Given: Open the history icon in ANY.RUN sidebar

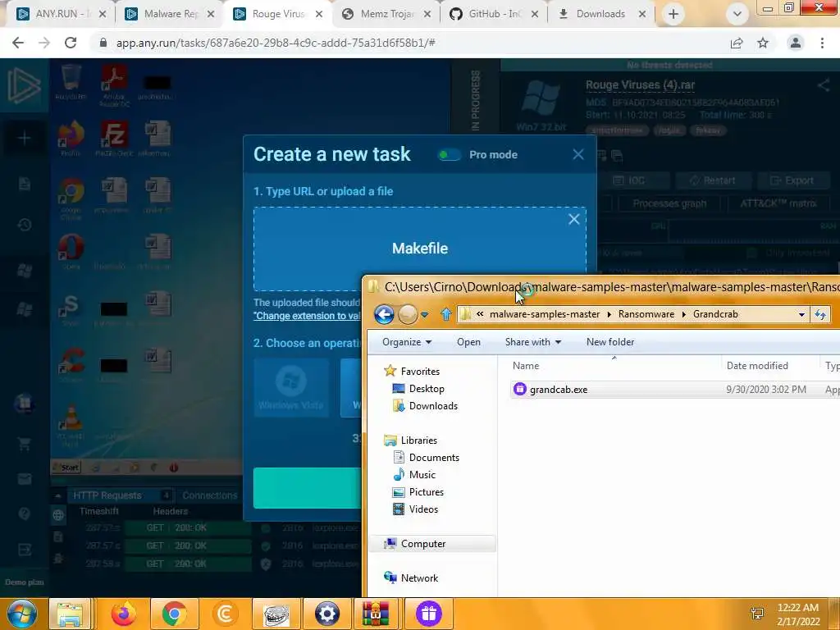Looking at the screenshot, I should click(x=24, y=225).
